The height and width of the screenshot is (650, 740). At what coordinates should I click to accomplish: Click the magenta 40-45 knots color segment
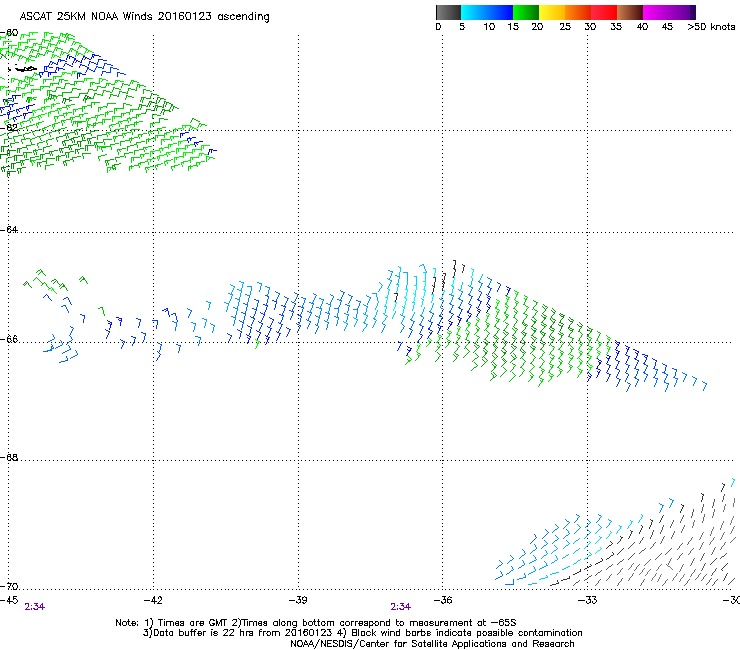(656, 12)
